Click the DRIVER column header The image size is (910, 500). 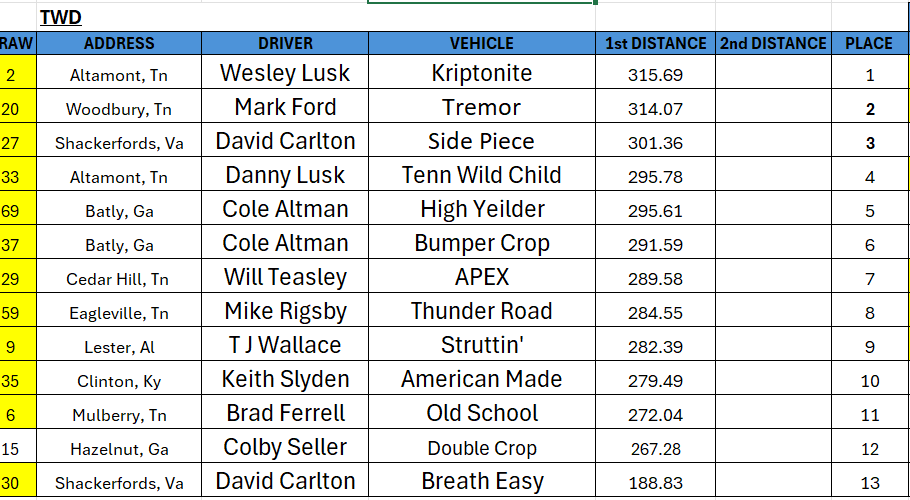point(285,44)
